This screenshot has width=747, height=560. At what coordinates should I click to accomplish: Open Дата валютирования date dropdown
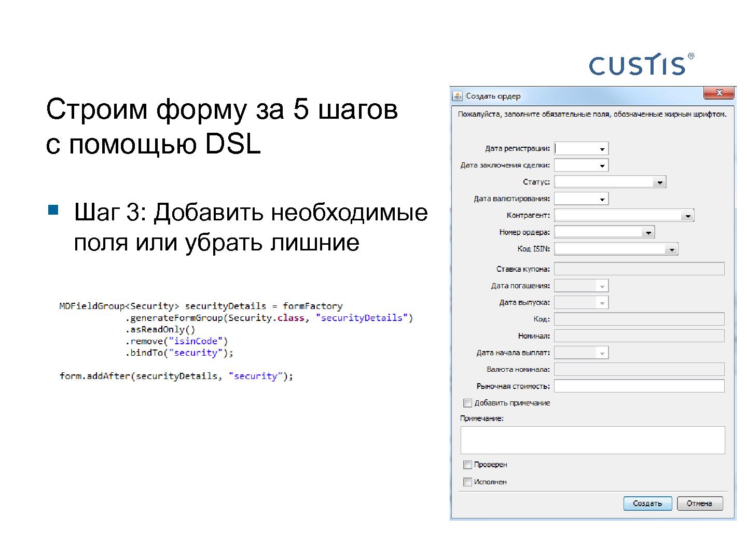tap(602, 199)
